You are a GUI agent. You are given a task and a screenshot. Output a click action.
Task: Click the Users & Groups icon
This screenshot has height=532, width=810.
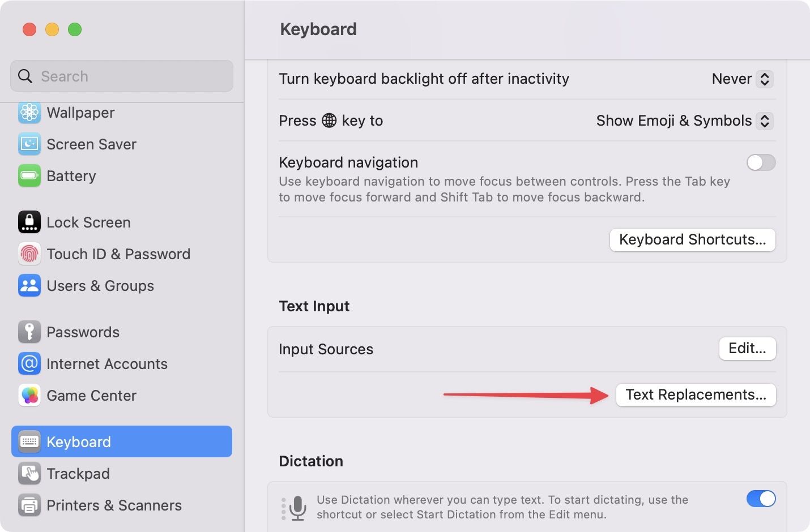point(29,286)
